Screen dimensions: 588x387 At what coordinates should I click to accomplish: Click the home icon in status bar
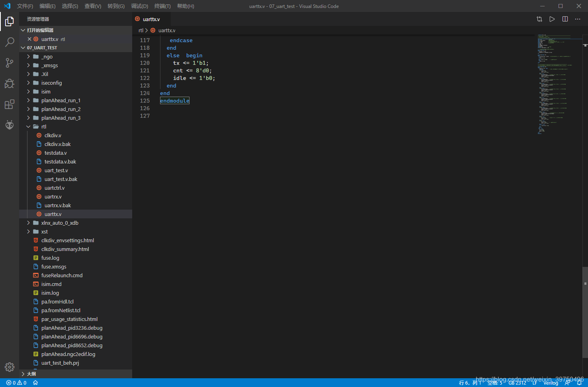tap(35, 383)
